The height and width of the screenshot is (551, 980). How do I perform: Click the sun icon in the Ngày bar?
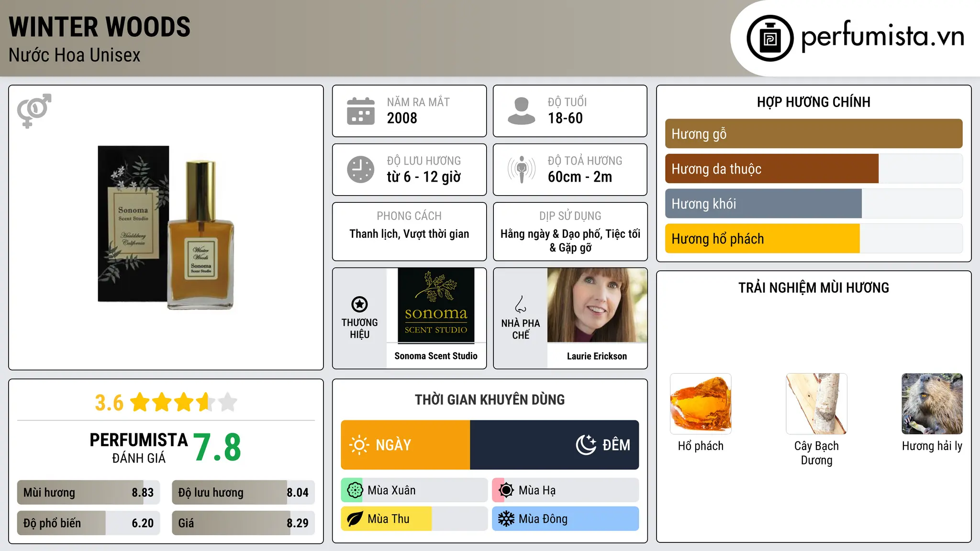(x=359, y=445)
